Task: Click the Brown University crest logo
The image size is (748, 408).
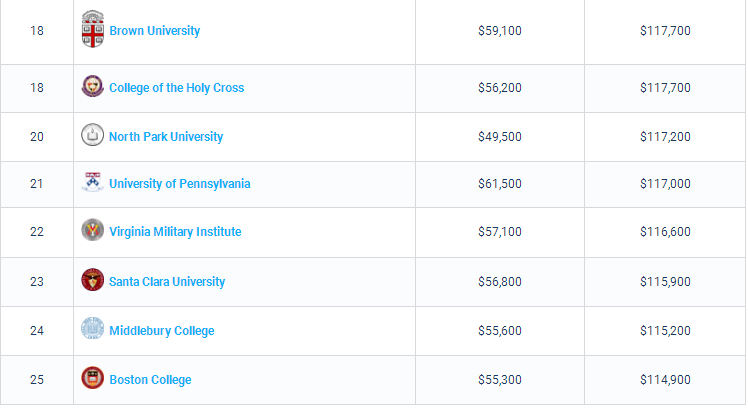Action: pos(92,29)
